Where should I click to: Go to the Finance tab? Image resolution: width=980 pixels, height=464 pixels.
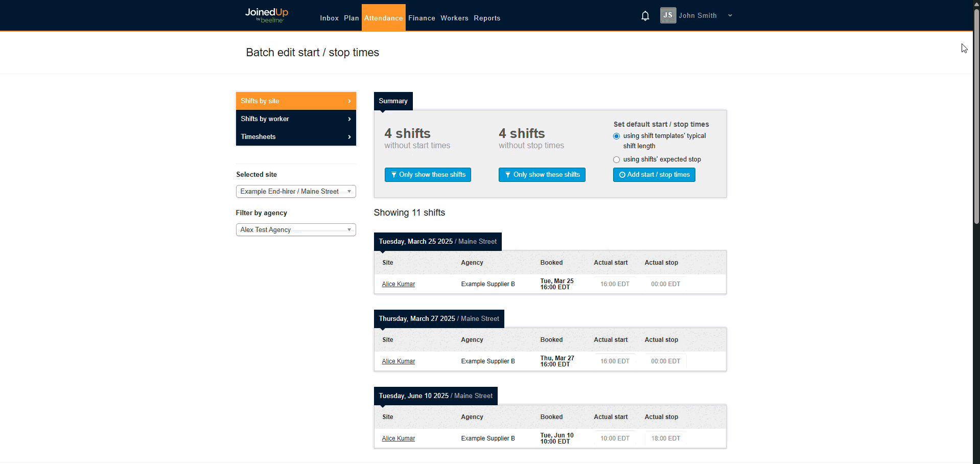point(422,18)
